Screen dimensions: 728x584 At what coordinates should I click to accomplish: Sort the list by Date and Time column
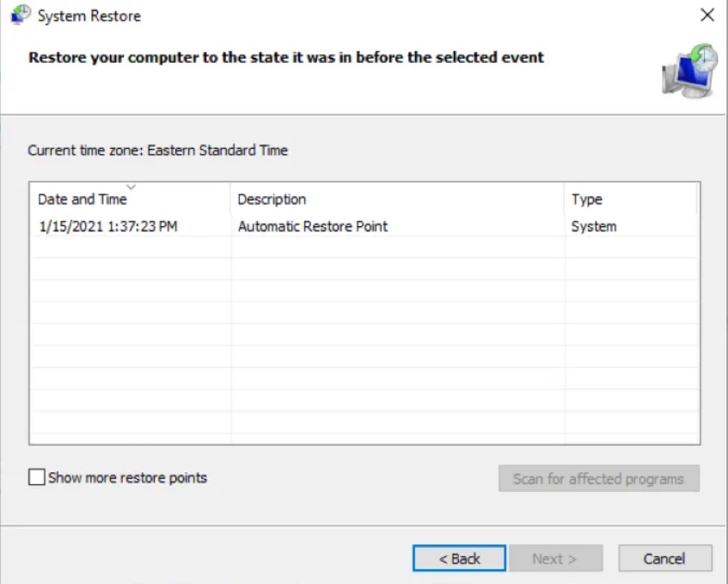pyautogui.click(x=83, y=200)
